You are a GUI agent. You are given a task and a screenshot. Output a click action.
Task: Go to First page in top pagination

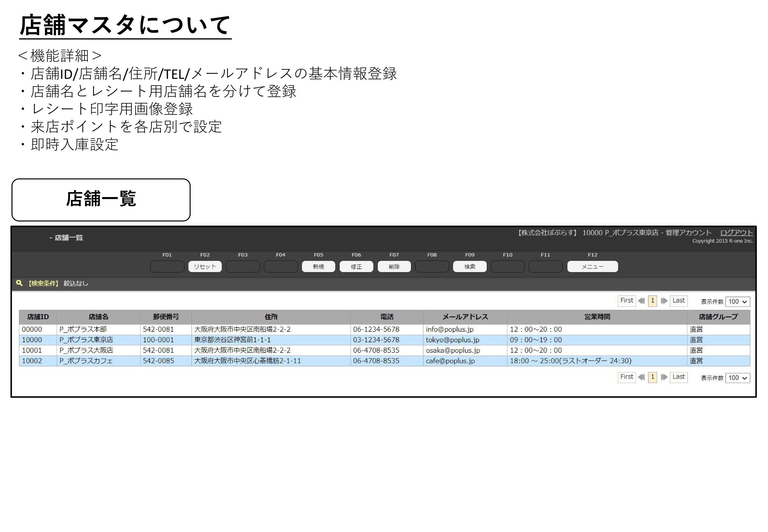pos(626,301)
